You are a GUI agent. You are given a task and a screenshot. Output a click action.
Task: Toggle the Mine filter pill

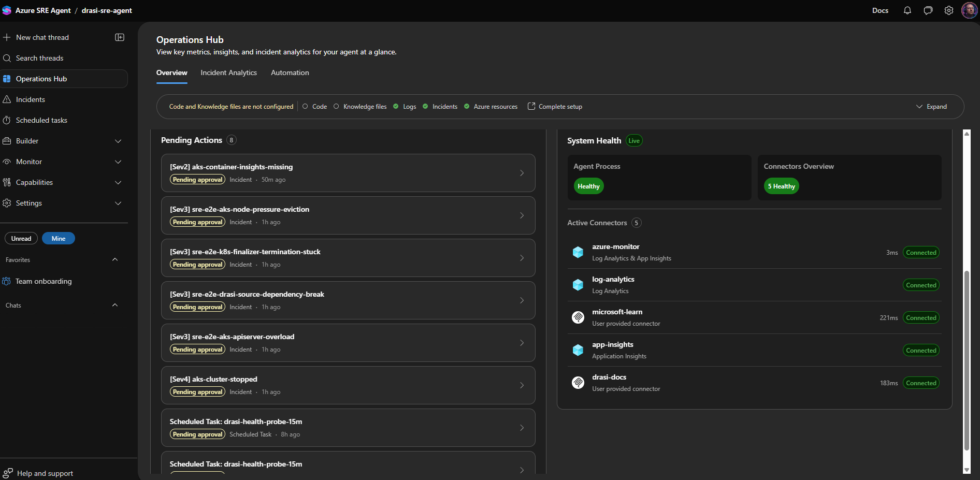coord(59,238)
